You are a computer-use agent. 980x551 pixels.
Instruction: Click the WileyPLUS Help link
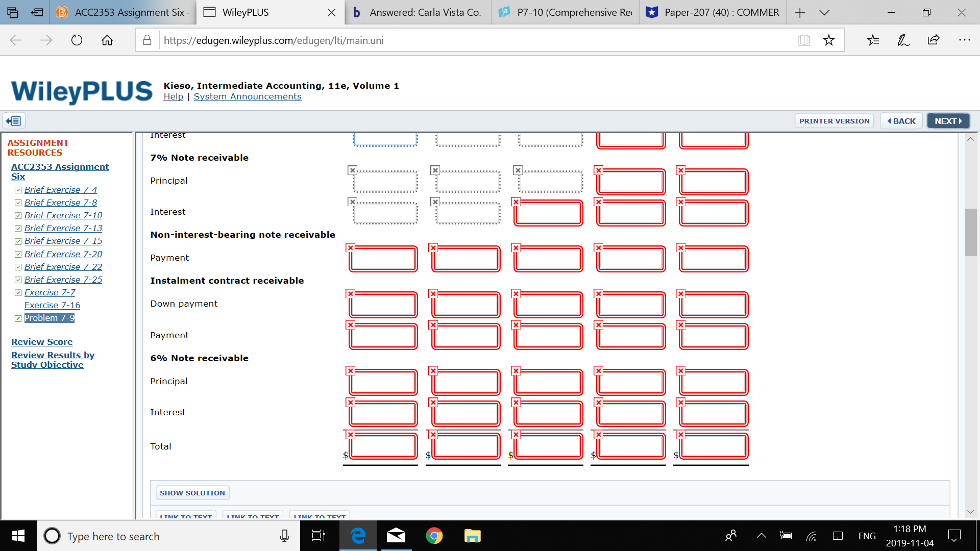click(173, 95)
